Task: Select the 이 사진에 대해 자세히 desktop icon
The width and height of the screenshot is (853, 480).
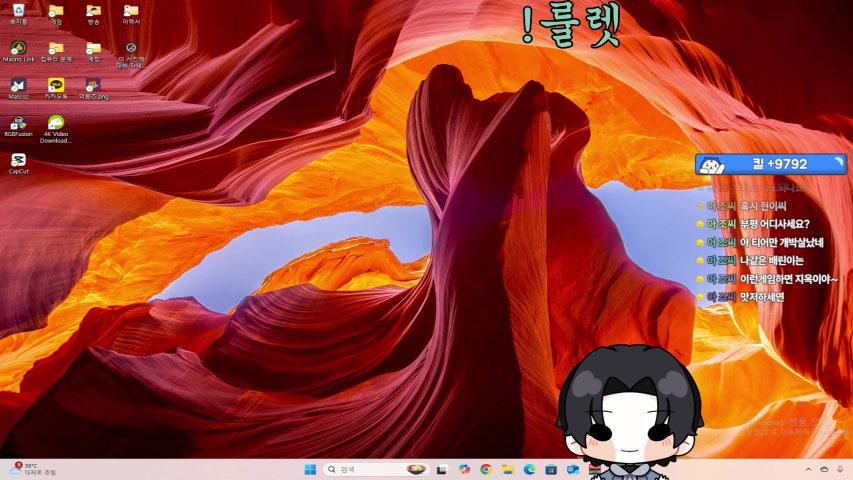Action: (131, 54)
